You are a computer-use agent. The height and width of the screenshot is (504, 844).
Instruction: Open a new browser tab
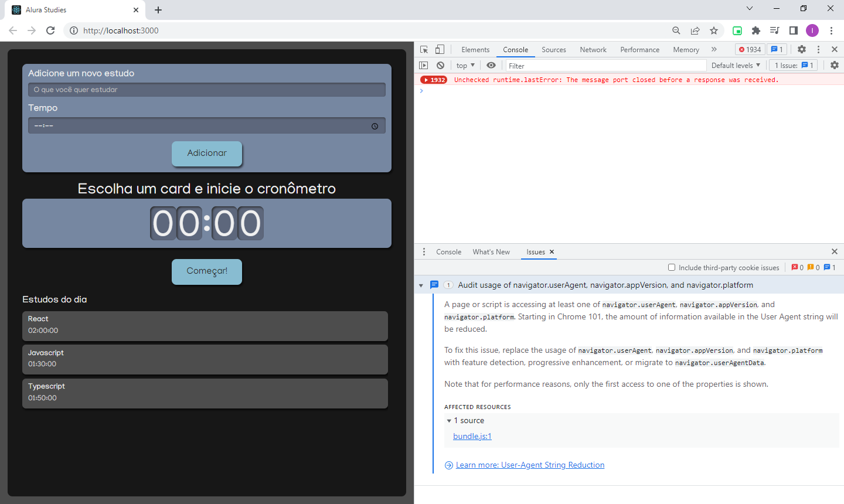point(158,10)
